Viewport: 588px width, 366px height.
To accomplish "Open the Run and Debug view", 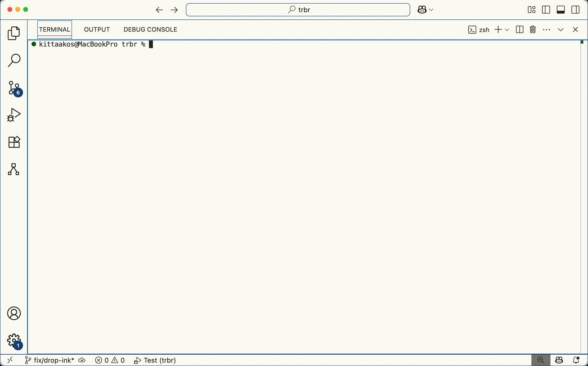I will 14,115.
